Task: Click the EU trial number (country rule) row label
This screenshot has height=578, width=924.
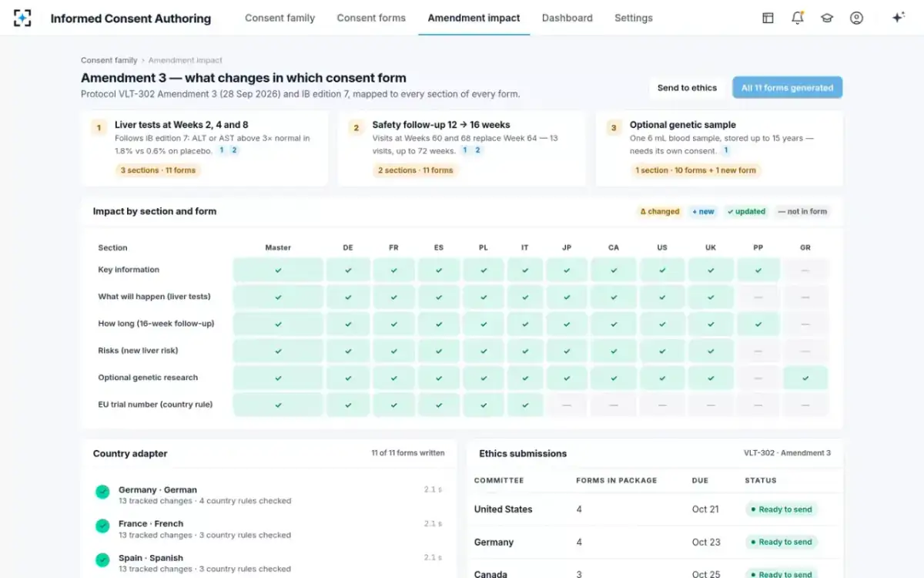Action: 155,405
